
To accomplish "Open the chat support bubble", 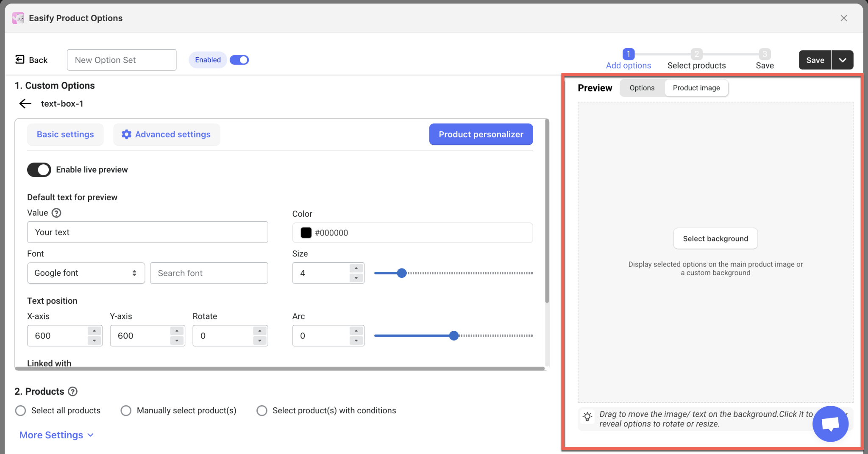I will 830,424.
